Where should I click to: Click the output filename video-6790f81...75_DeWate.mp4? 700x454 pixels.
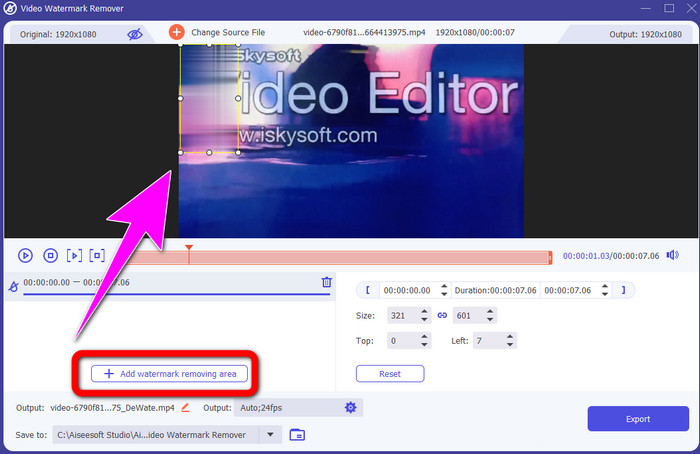coord(112,408)
